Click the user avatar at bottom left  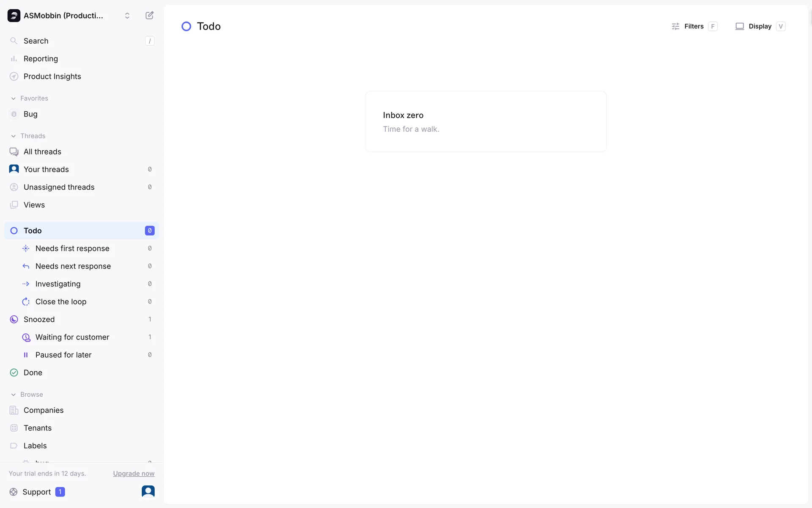(x=148, y=491)
